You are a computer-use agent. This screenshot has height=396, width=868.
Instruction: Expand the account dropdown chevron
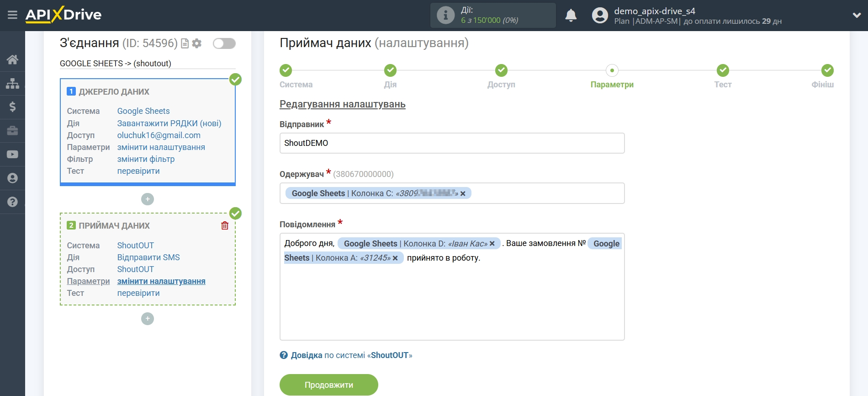[857, 15]
